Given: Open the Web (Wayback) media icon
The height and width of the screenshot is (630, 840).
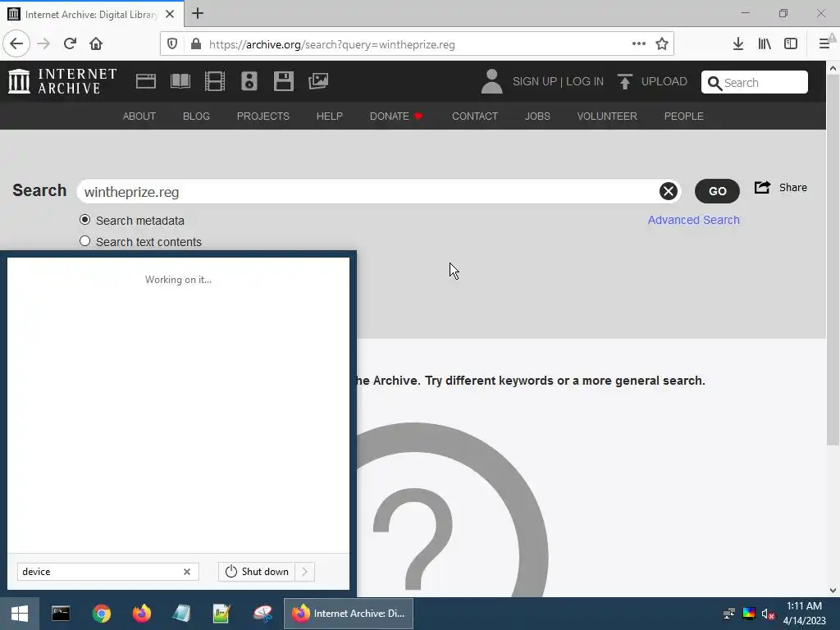Looking at the screenshot, I should click(146, 81).
